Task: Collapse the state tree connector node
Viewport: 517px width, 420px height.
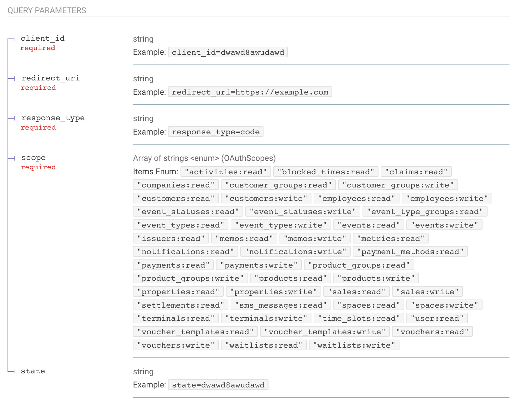Action: click(x=12, y=371)
